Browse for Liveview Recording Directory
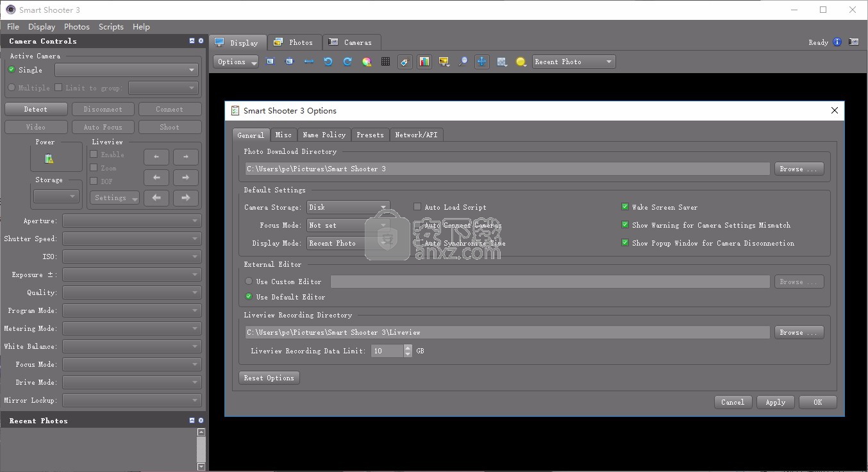This screenshot has width=868, height=472. click(799, 332)
